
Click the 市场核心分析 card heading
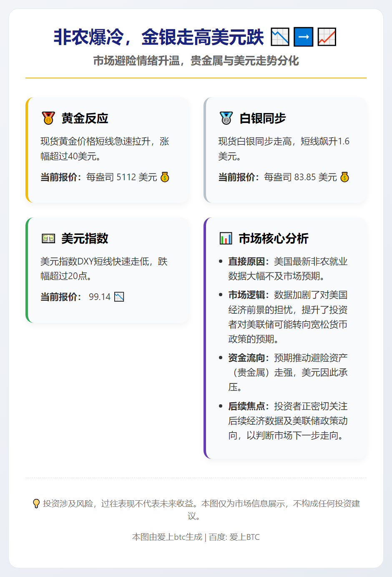(x=274, y=238)
